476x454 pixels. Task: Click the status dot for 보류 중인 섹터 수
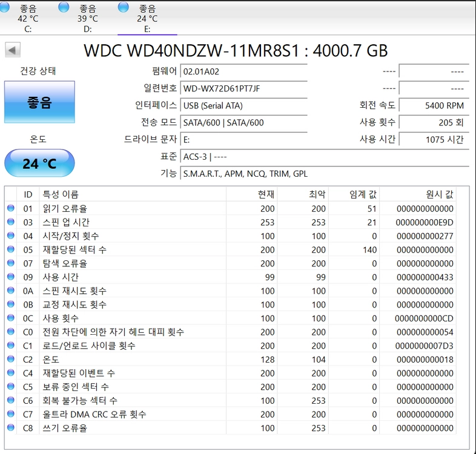click(11, 386)
